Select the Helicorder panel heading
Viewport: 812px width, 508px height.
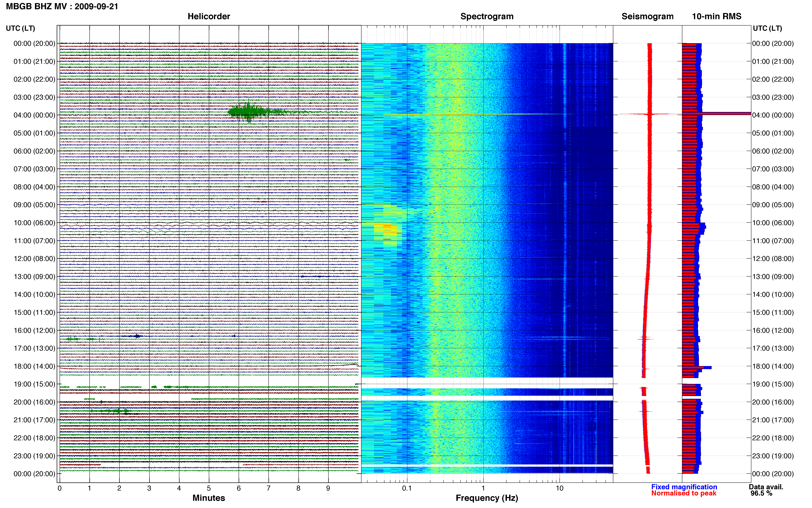click(209, 16)
